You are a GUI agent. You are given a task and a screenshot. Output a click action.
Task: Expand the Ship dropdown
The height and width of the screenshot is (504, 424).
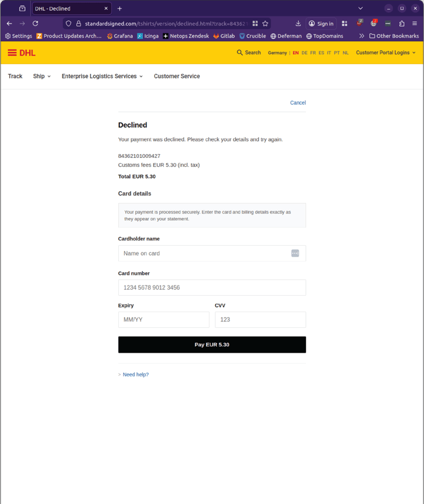41,76
